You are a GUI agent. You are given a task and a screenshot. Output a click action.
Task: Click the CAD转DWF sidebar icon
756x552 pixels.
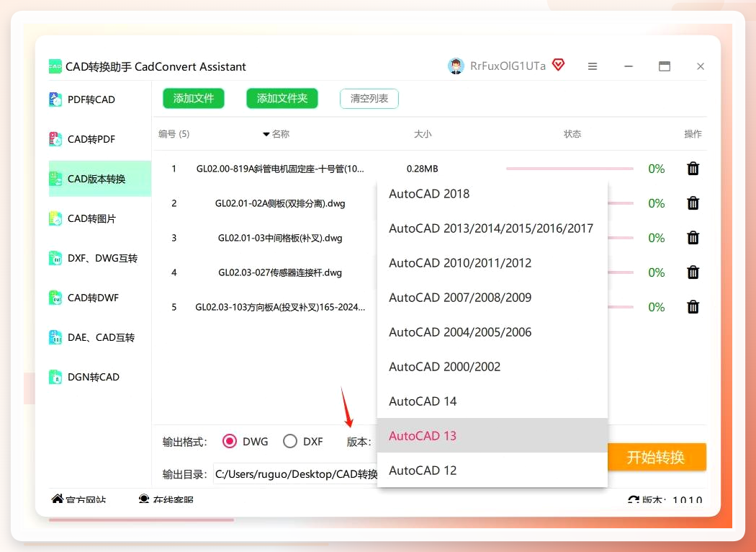(x=55, y=298)
